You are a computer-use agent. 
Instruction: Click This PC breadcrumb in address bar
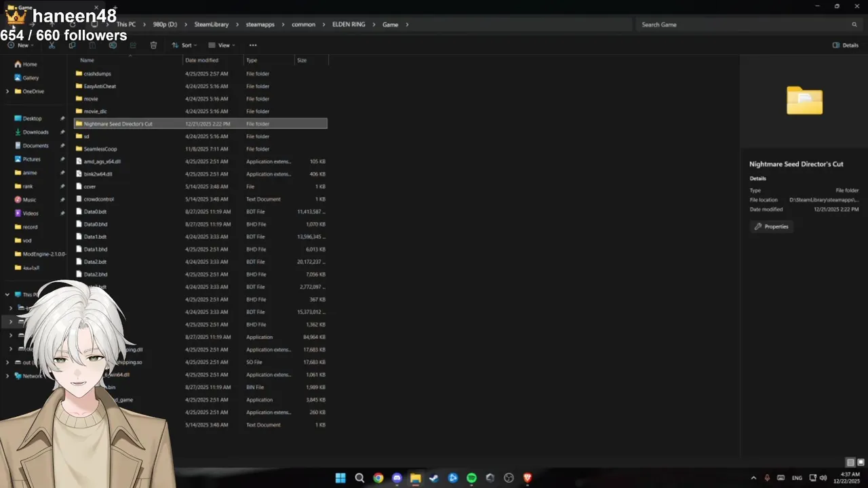[x=126, y=24]
